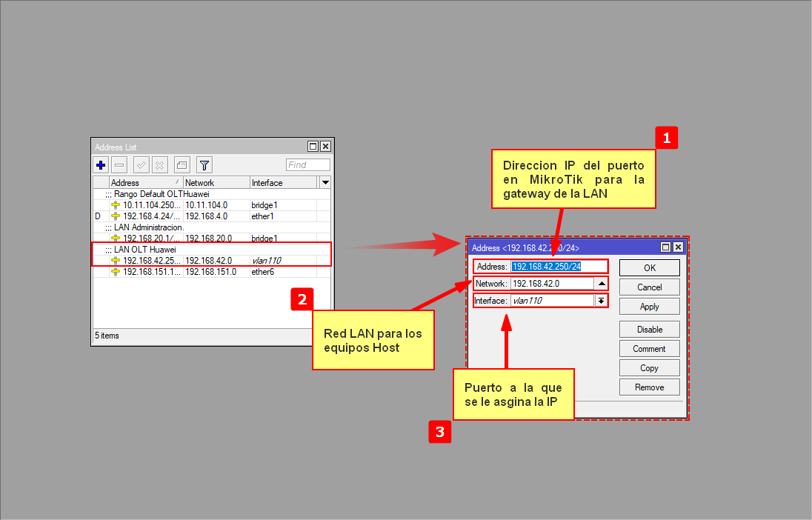Open the column chooser dropdown arrow
This screenshot has width=812, height=520.
(x=325, y=182)
